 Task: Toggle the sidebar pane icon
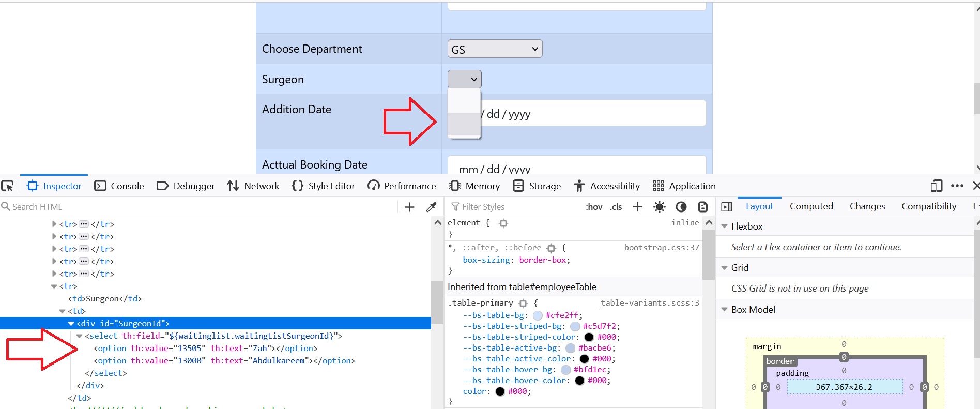tap(727, 207)
